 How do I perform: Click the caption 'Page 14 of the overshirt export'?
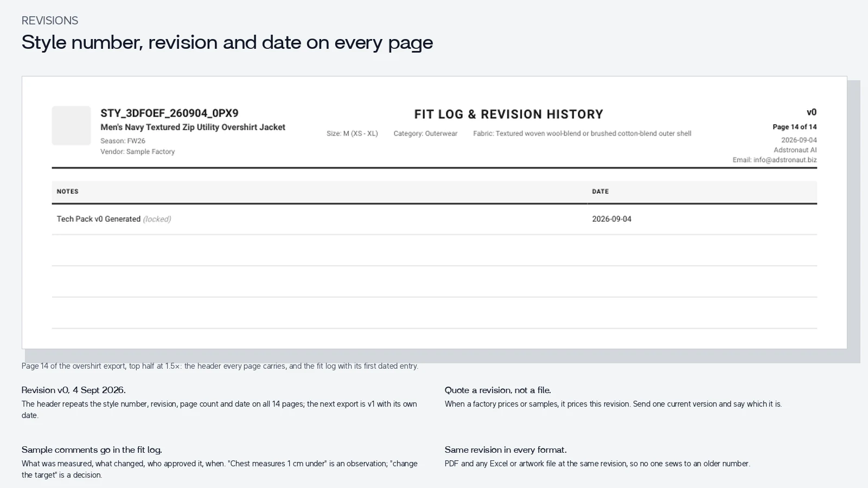pyautogui.click(x=220, y=366)
